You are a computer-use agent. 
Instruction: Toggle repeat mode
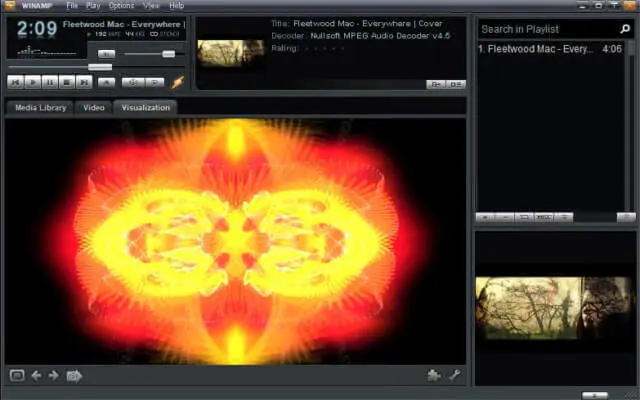pyautogui.click(x=155, y=82)
